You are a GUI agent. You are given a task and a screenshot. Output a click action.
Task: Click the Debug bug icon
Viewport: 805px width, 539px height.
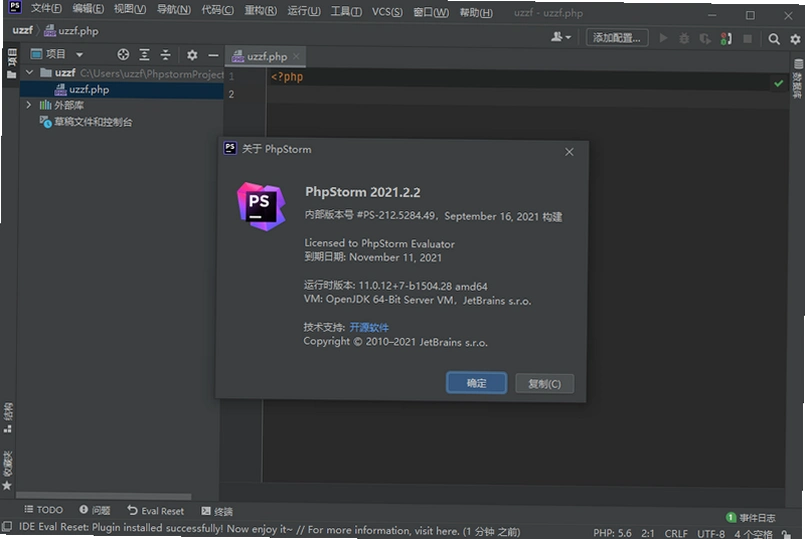point(684,38)
